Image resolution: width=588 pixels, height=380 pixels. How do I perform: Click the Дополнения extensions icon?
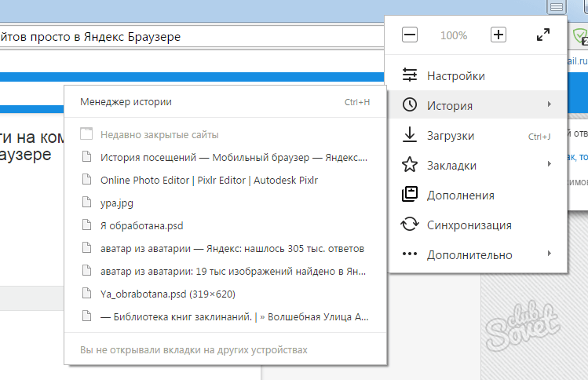(410, 195)
